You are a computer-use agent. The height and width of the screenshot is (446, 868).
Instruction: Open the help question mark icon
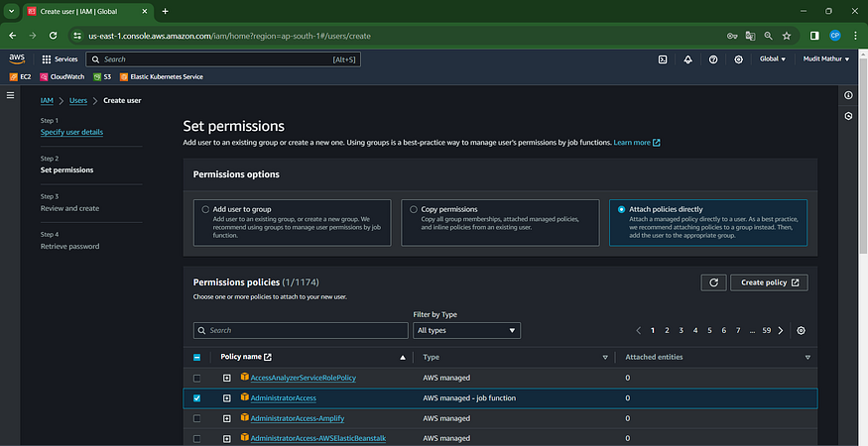coord(713,59)
